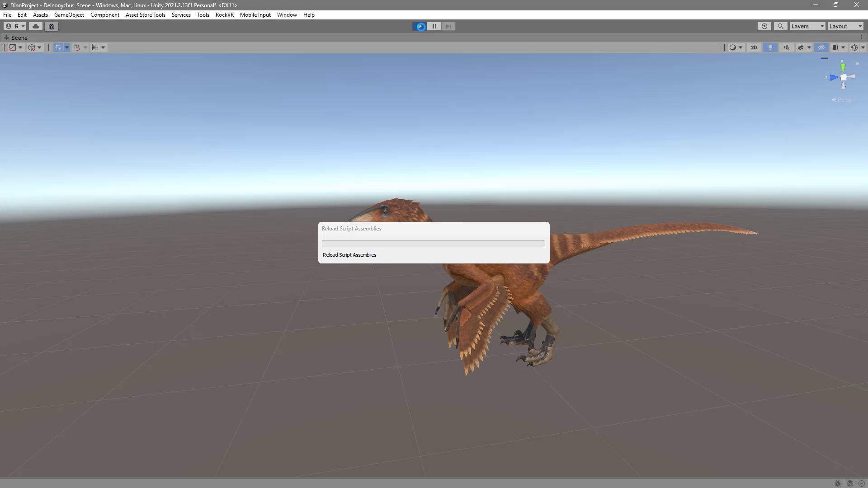
Task: Click the grey right-side axis cone
Action: pyautogui.click(x=851, y=76)
